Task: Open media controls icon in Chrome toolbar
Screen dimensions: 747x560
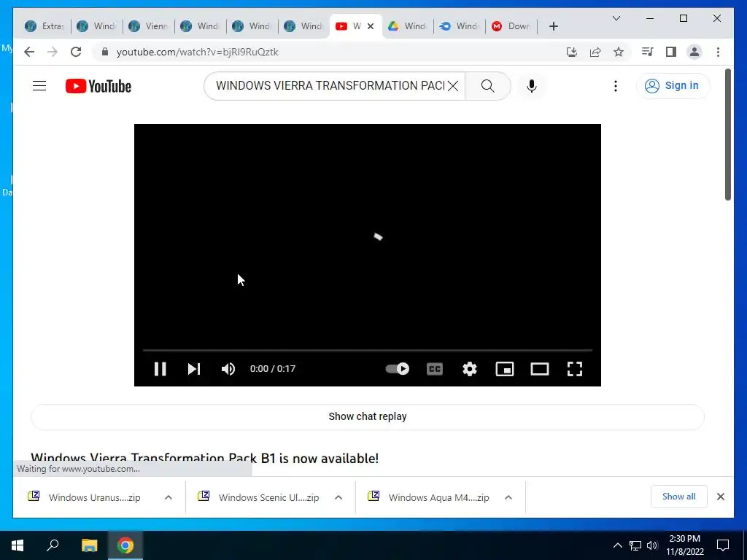Action: 648,52
